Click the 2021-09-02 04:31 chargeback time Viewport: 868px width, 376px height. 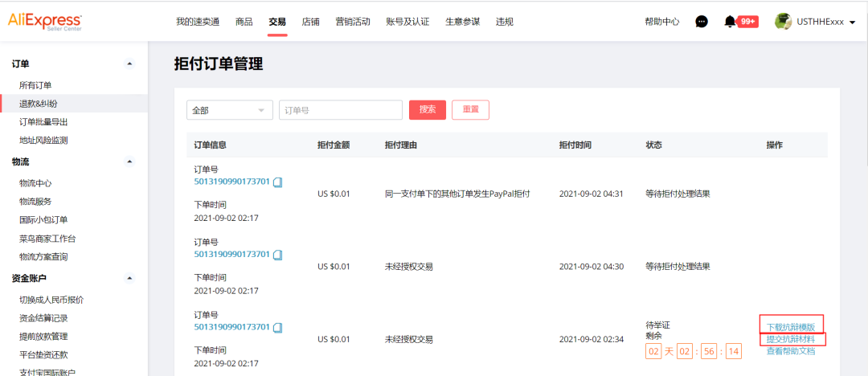coord(592,194)
